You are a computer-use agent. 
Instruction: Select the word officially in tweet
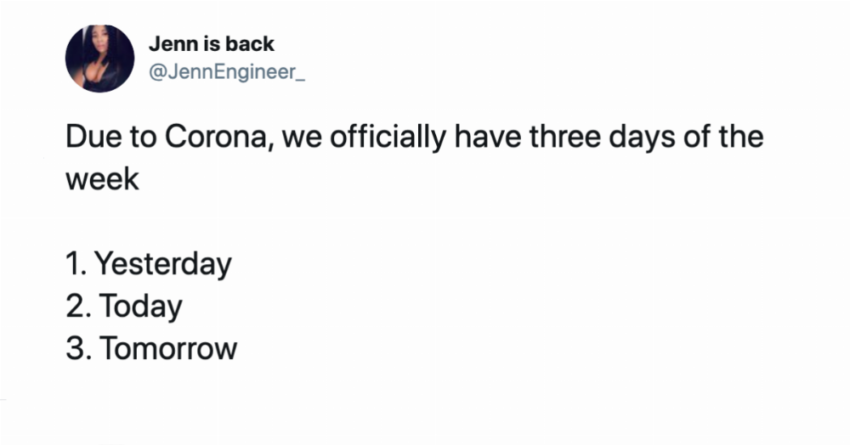coord(388,136)
